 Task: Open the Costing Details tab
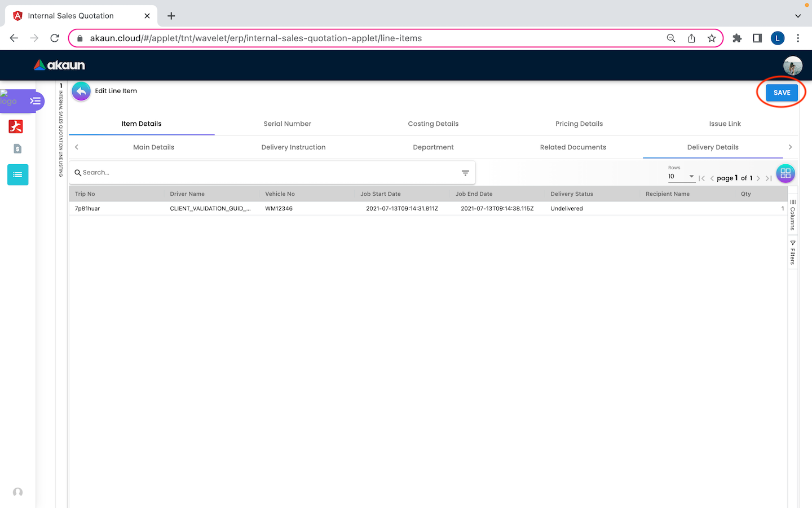(x=433, y=124)
